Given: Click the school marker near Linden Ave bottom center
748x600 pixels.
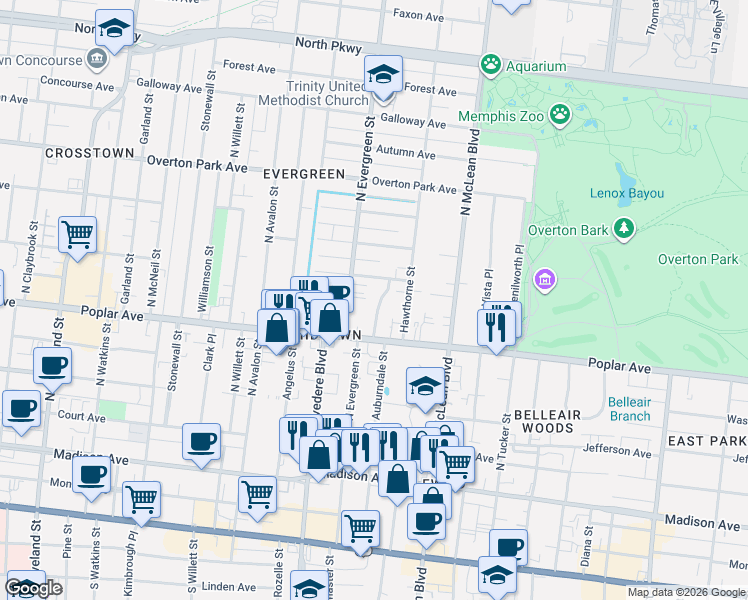Looking at the screenshot, I should [310, 587].
